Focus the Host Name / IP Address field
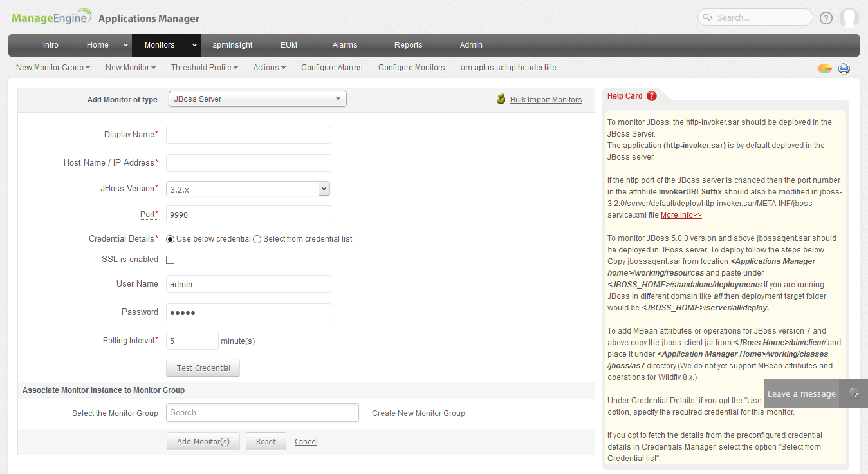The image size is (868, 474). (248, 163)
